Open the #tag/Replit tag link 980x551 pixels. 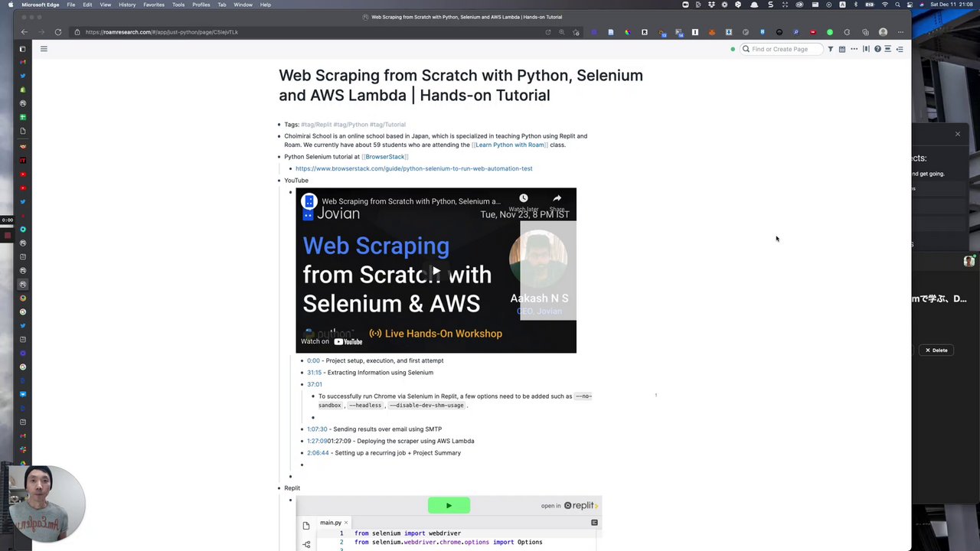pyautogui.click(x=316, y=124)
